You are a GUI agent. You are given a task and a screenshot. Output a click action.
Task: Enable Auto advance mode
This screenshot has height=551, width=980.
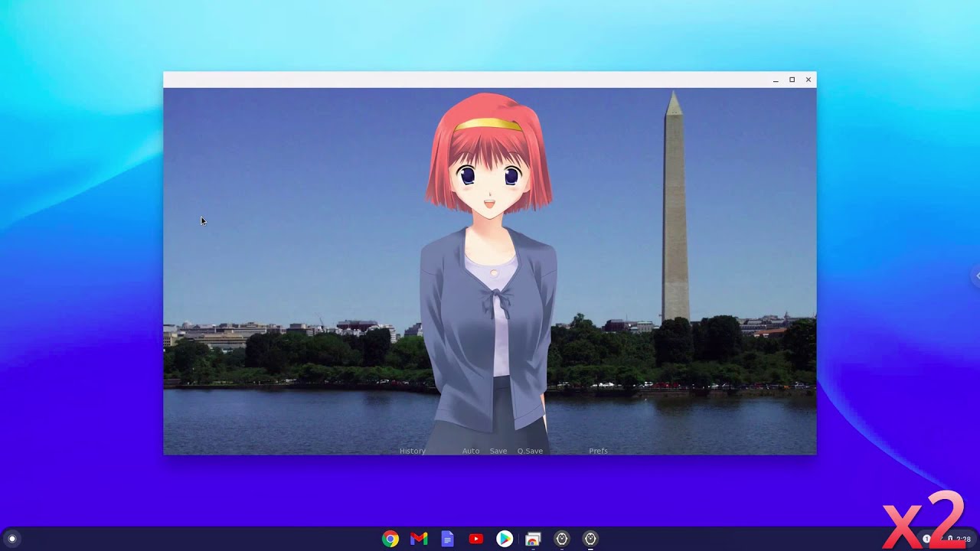(471, 451)
